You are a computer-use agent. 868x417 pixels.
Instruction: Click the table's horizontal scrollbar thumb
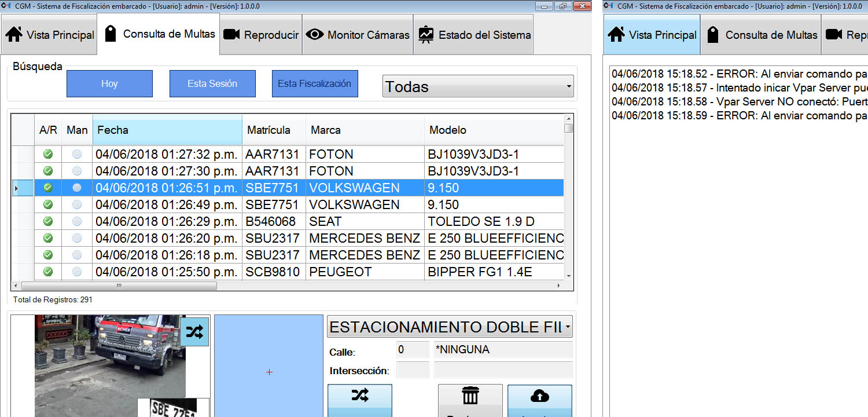pyautogui.click(x=119, y=286)
